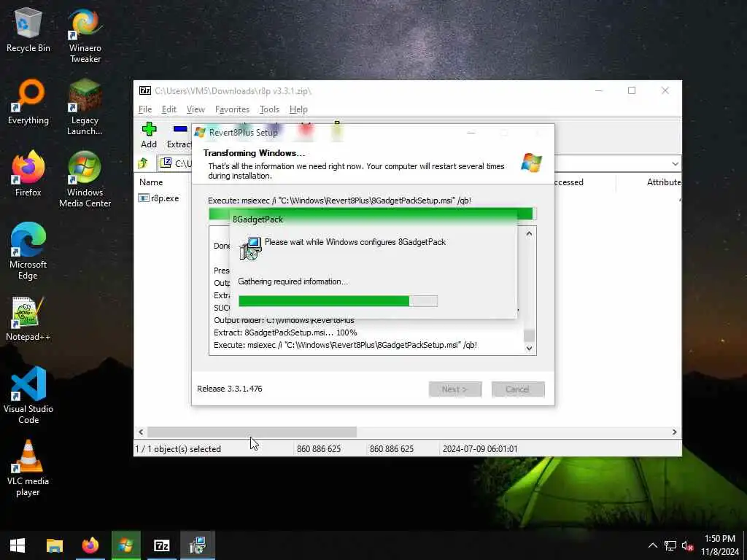Sort by the Name column in 7-Zip
This screenshot has height=560, width=747.
[x=151, y=182]
